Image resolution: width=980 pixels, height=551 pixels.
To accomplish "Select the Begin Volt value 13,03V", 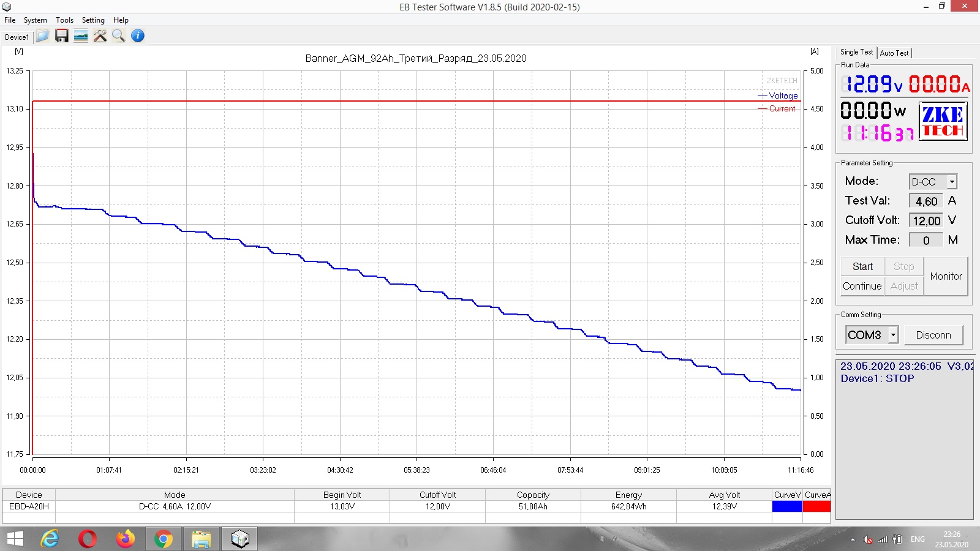I will pos(342,506).
